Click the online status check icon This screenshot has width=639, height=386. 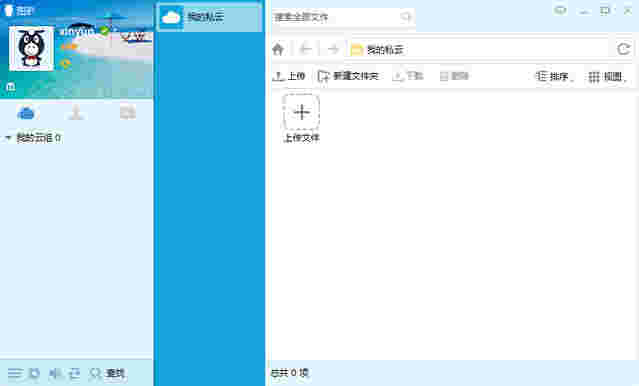coord(105,31)
